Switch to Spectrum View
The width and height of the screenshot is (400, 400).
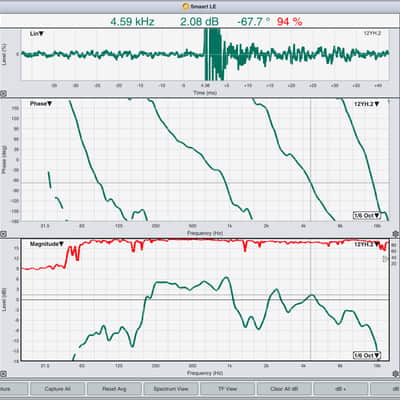click(171, 389)
